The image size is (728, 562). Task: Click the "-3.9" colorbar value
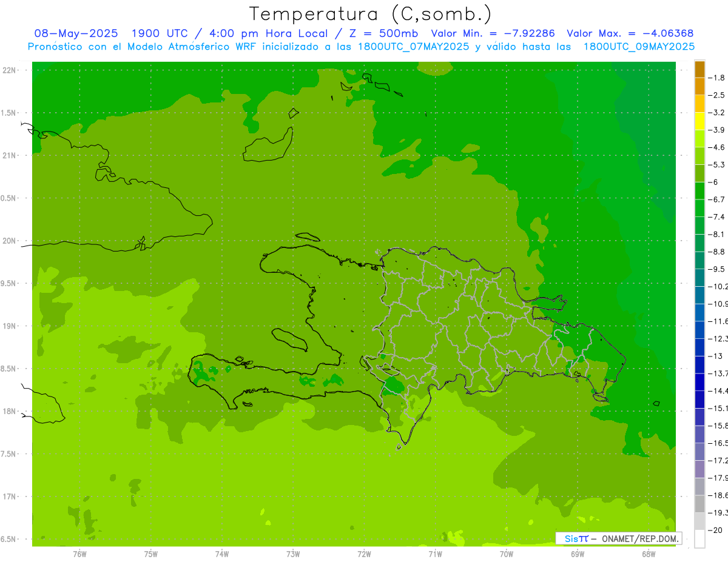(716, 130)
